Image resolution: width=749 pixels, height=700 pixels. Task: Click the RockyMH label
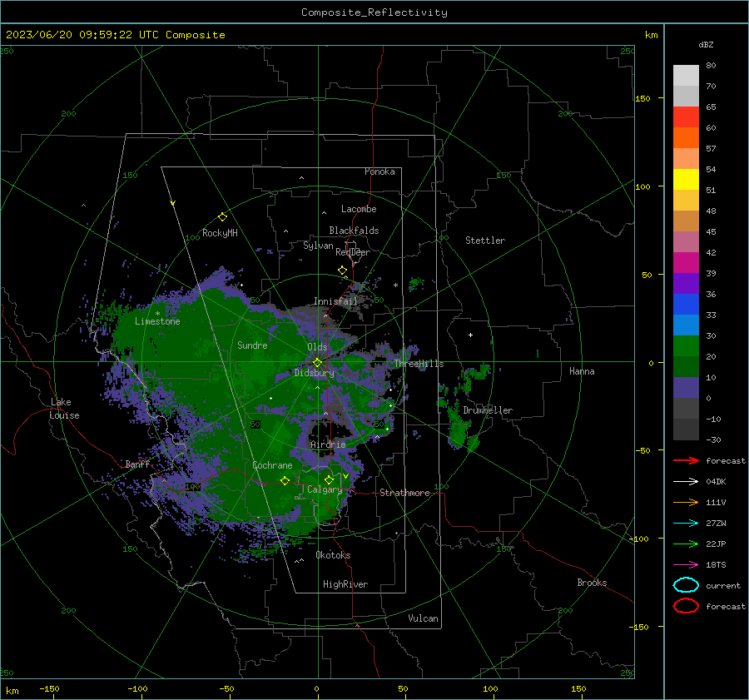point(220,233)
